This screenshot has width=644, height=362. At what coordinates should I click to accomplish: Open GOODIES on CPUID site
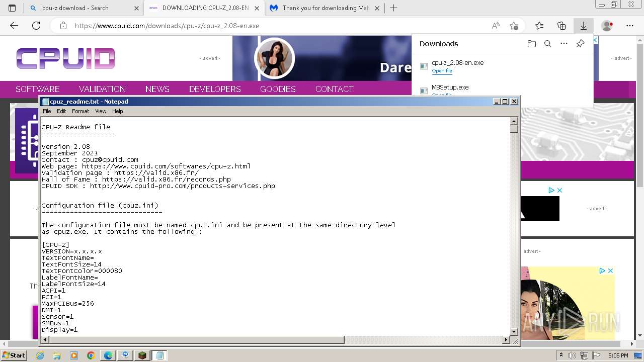tap(278, 89)
